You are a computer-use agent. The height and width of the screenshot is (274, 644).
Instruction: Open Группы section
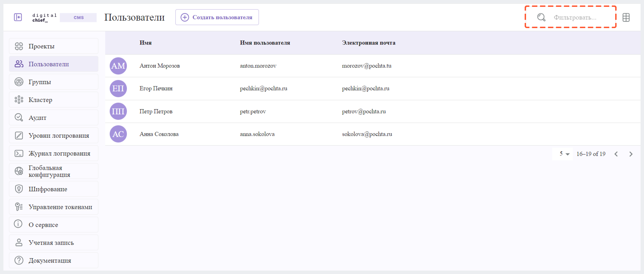point(54,82)
